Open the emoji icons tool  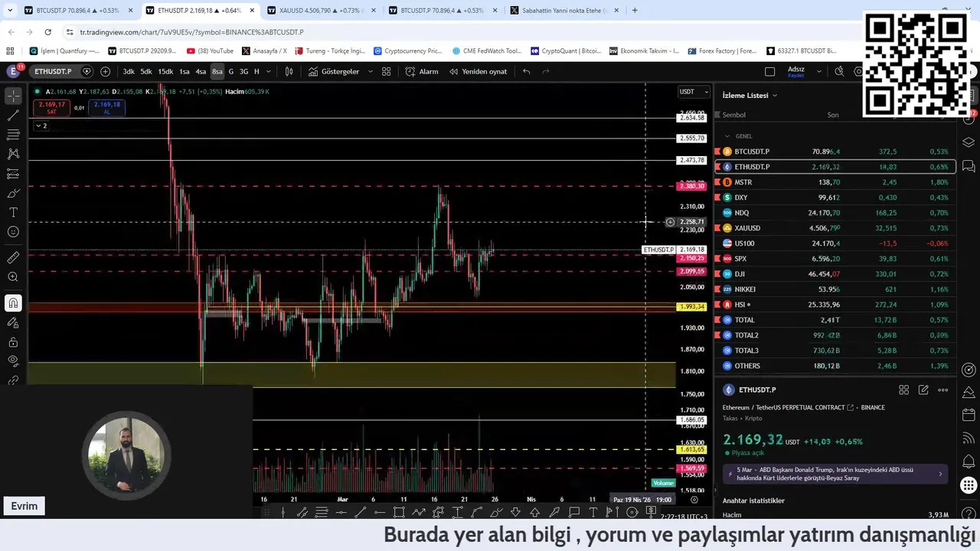point(13,232)
